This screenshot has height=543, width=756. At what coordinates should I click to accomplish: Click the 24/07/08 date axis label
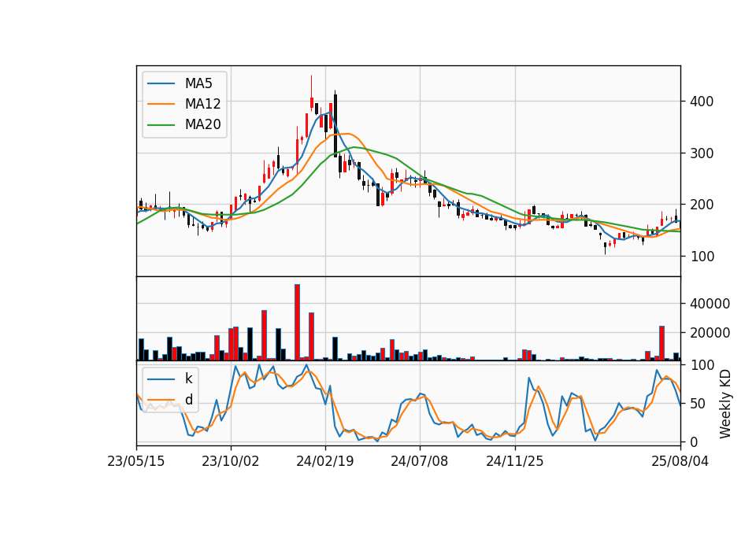coord(420,462)
